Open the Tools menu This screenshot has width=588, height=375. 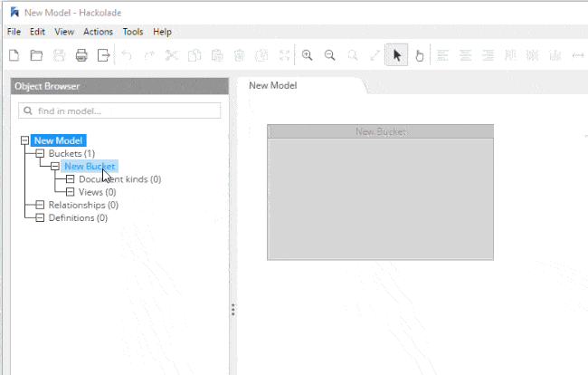click(x=133, y=32)
